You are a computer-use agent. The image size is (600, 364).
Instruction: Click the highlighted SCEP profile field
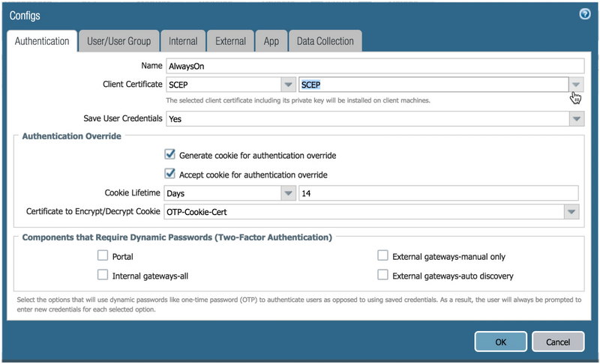point(433,85)
